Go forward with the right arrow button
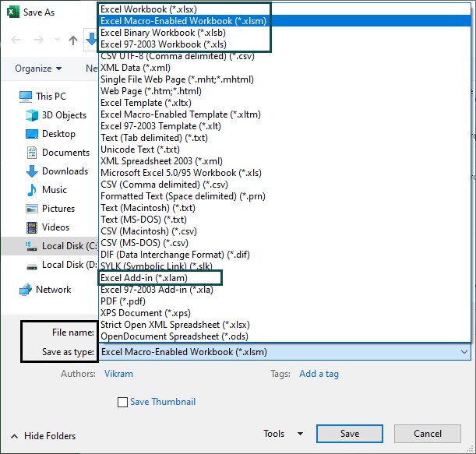This screenshot has height=454, width=476. point(38,40)
